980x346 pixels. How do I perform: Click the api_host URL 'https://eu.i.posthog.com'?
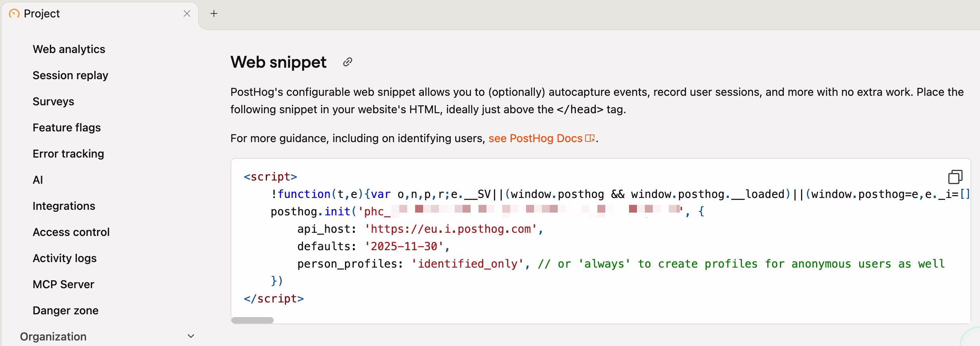pyautogui.click(x=451, y=229)
